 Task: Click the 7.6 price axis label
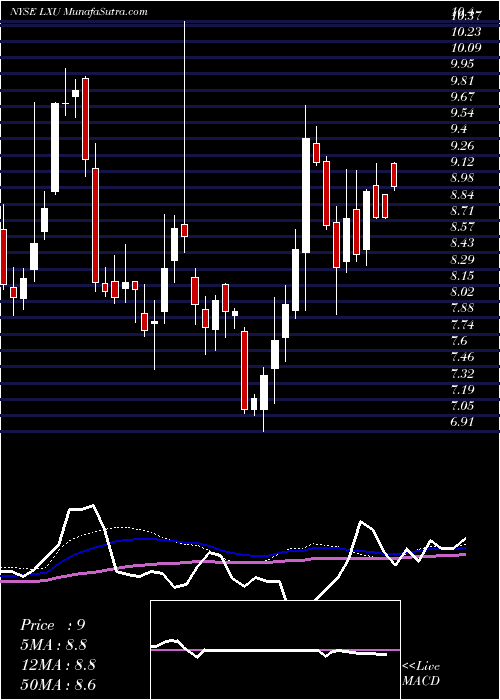pyautogui.click(x=460, y=341)
